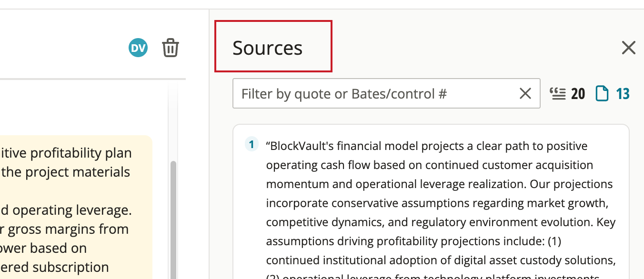Switch to documents view via page icon
The width and height of the screenshot is (644, 279).
tap(603, 93)
